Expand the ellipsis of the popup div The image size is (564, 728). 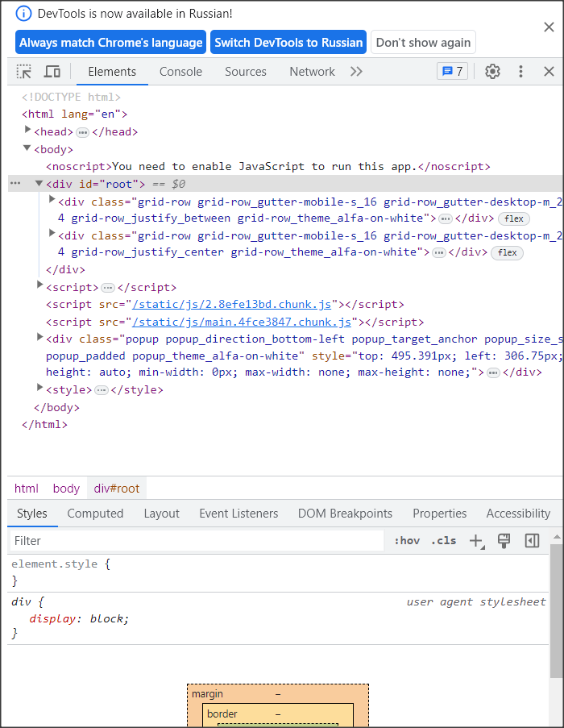click(493, 372)
